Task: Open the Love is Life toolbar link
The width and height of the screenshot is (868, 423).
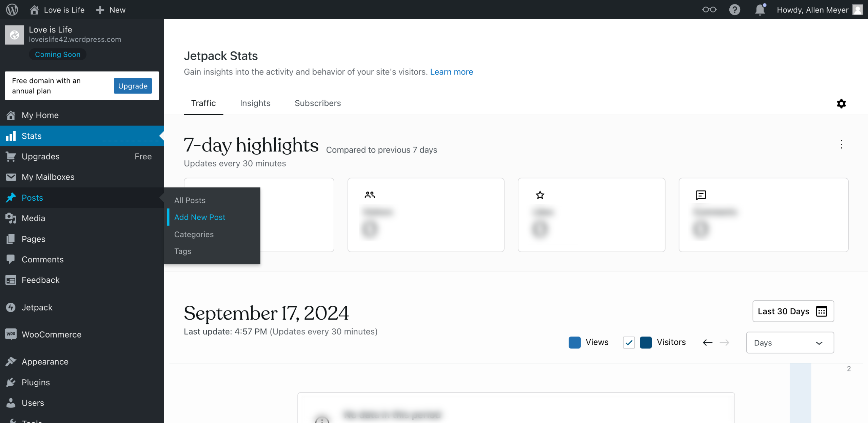Action: coord(57,10)
